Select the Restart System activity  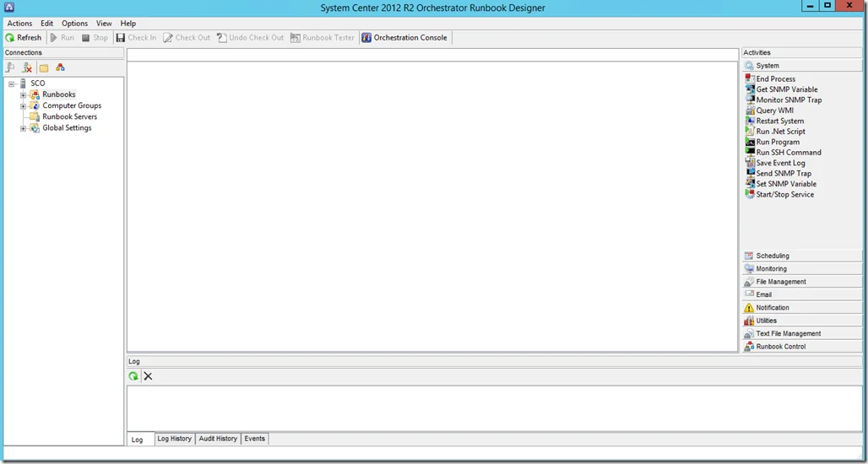coord(780,121)
